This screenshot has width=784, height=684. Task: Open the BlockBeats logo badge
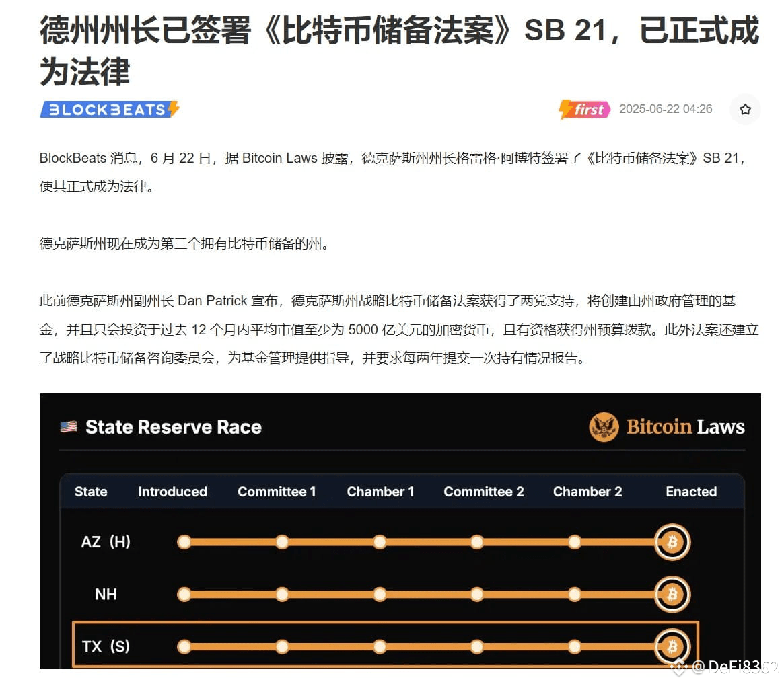pos(110,110)
